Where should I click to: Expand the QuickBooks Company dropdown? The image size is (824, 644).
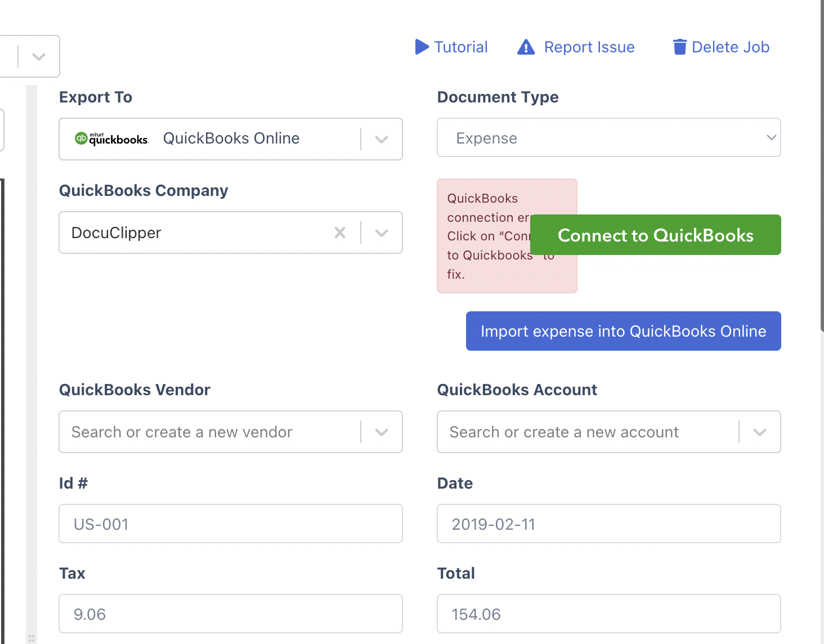(x=382, y=232)
